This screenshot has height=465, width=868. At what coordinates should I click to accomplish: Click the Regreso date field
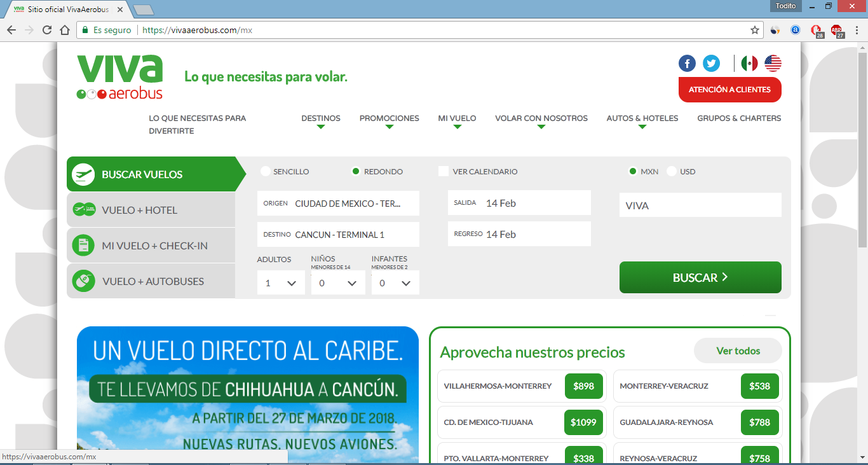[519, 234]
